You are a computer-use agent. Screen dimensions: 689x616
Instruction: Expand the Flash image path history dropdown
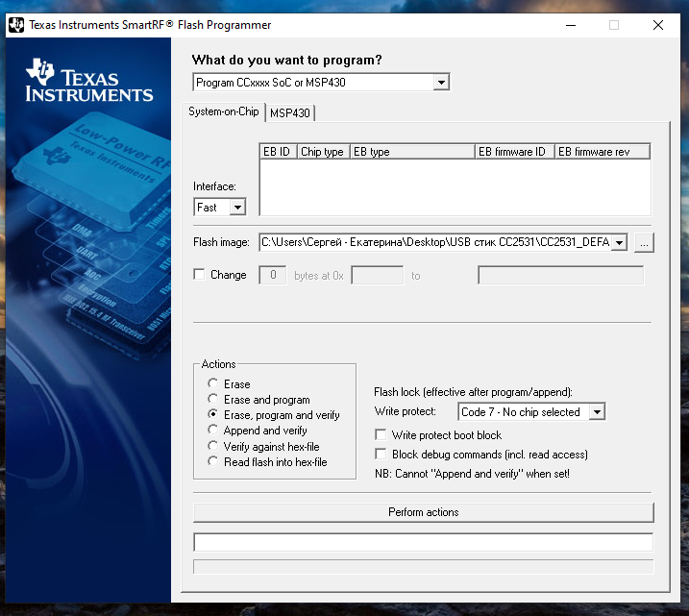point(619,242)
